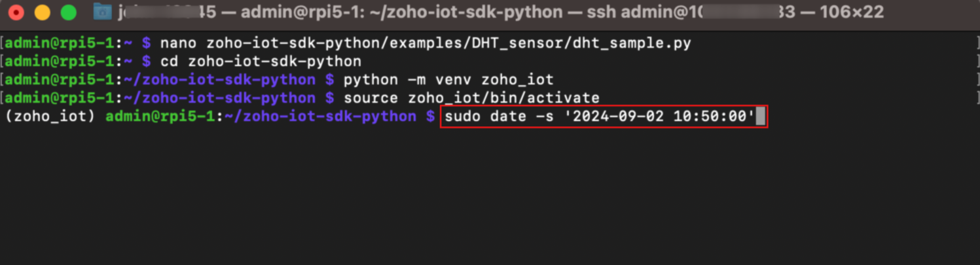Click the green full-screen window button
Viewport: 980px width, 265px height.
pyautogui.click(x=68, y=12)
